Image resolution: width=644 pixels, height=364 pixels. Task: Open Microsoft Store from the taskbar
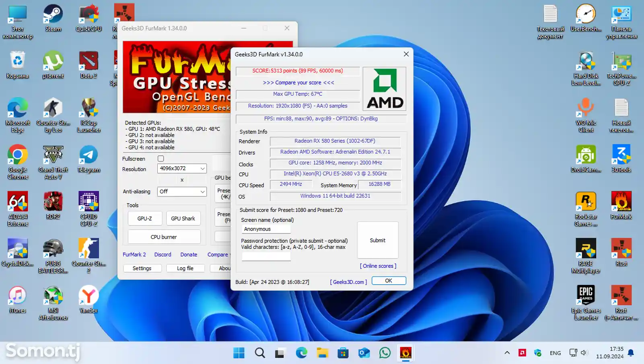(343, 353)
